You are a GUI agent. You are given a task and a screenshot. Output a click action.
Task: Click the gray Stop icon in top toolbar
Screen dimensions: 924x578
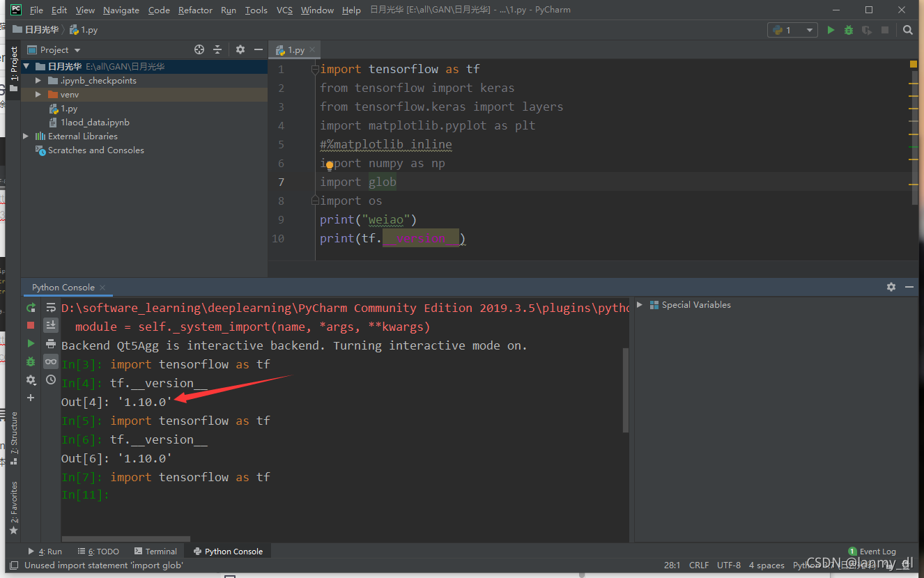[885, 30]
